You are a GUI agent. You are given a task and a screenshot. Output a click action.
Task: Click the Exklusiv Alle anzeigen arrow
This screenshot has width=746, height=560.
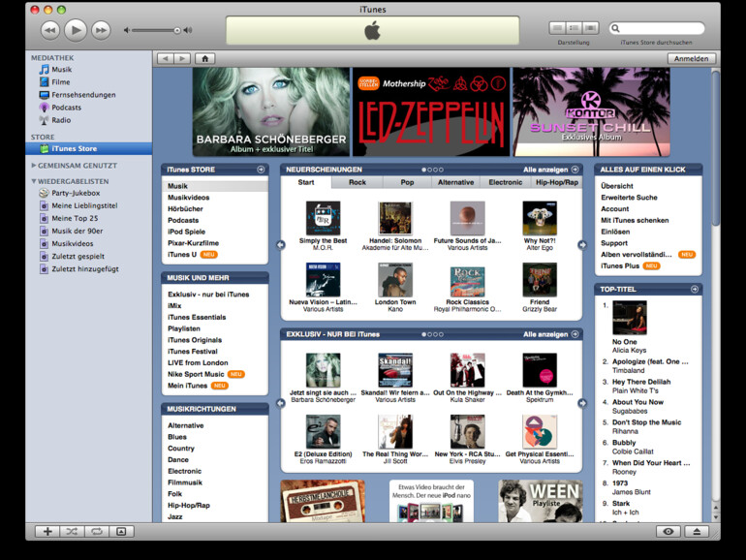pyautogui.click(x=575, y=334)
